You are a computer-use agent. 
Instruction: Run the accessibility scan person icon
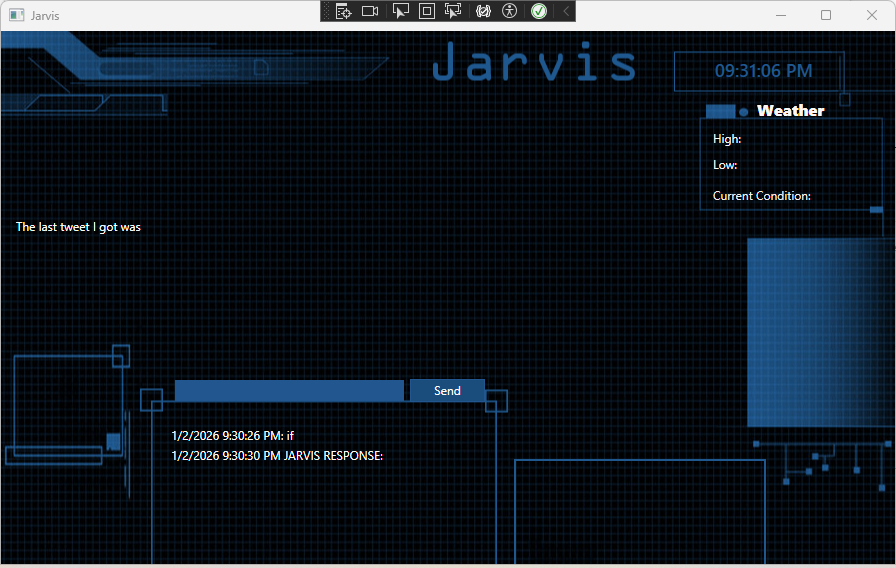coord(510,11)
